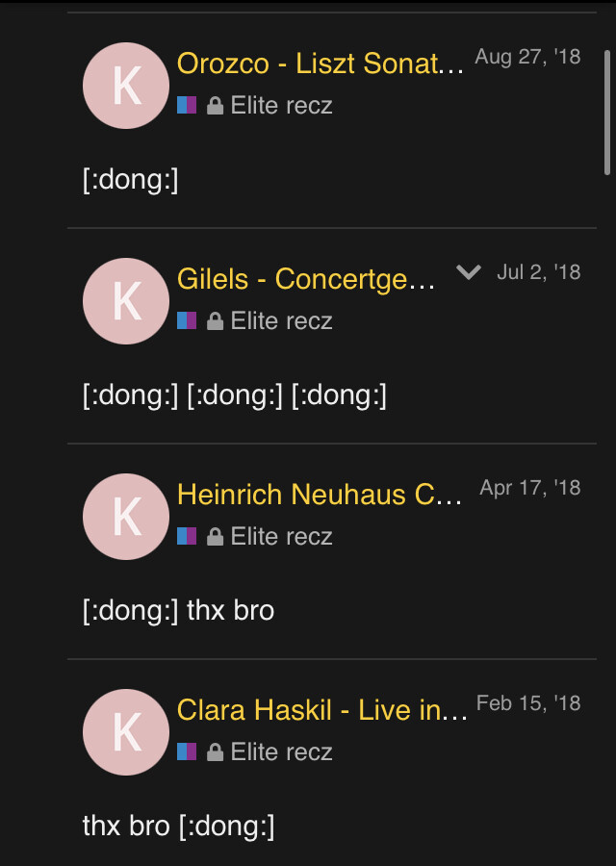Expand the Gilels post with chevron arrow
616x866 pixels.
pos(469,272)
